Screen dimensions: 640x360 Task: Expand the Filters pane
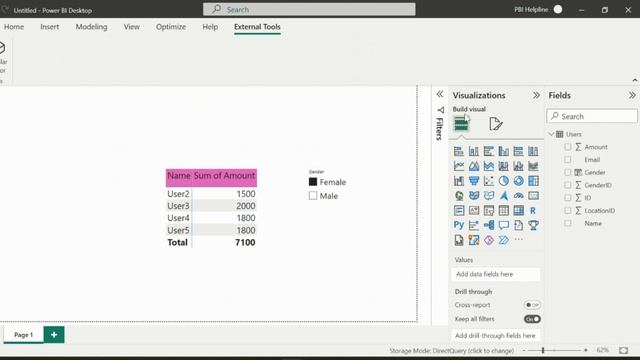tap(440, 94)
